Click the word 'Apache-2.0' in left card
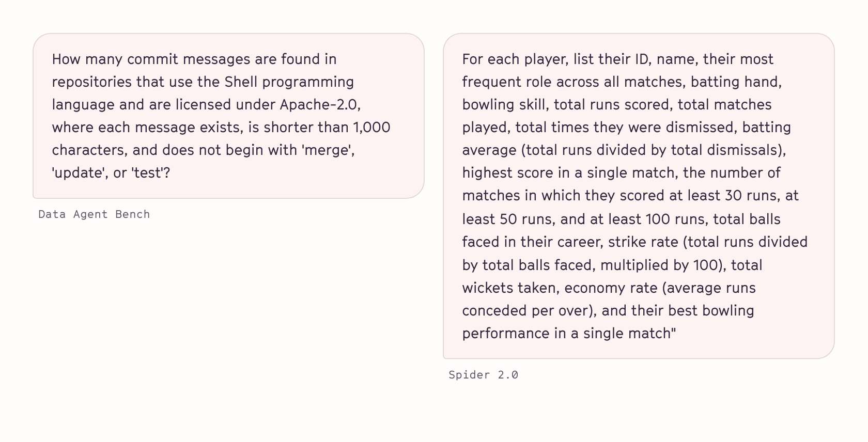Image resolution: width=868 pixels, height=442 pixels. coord(320,105)
